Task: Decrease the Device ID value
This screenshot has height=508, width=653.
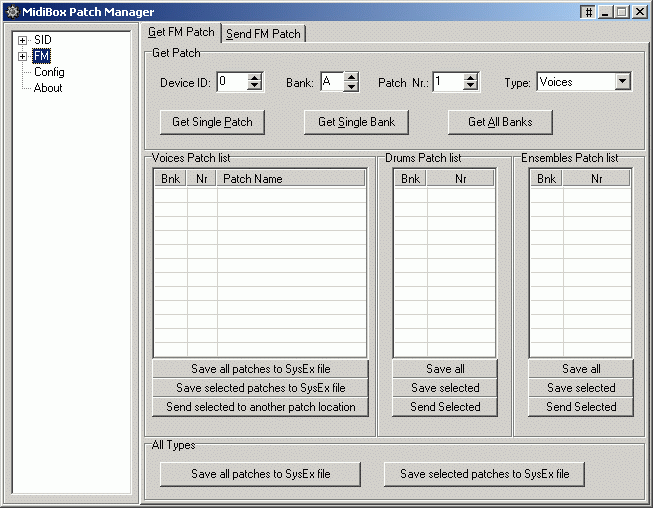Action: click(x=254, y=86)
